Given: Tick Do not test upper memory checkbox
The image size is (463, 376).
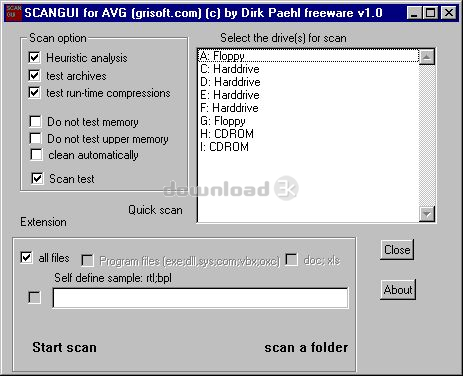Looking at the screenshot, I should point(35,138).
